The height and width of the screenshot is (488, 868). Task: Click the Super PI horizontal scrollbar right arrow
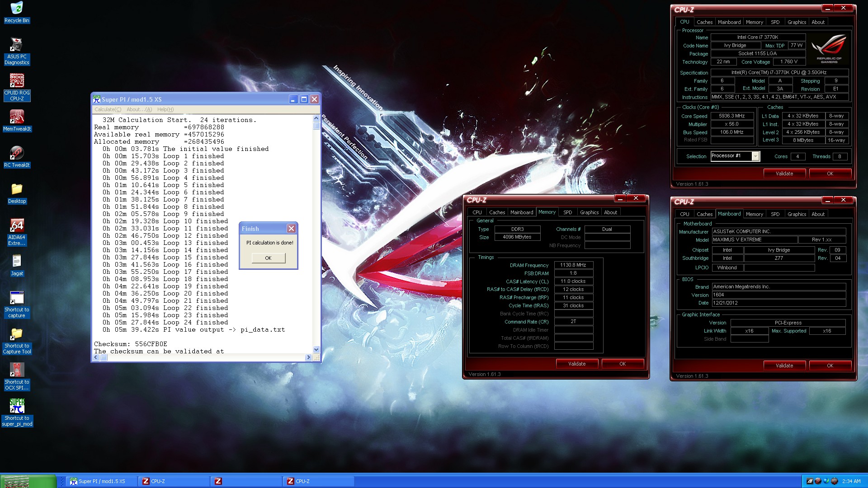pos(308,357)
